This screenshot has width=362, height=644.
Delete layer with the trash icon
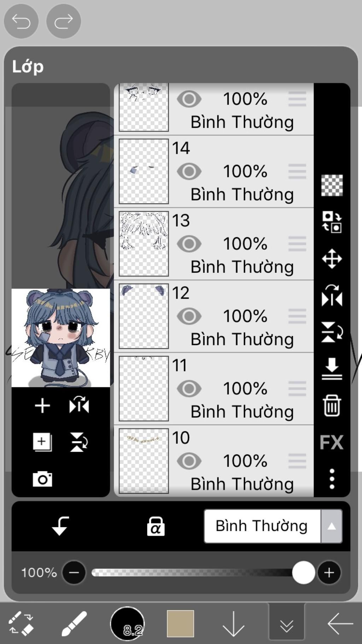pos(332,406)
